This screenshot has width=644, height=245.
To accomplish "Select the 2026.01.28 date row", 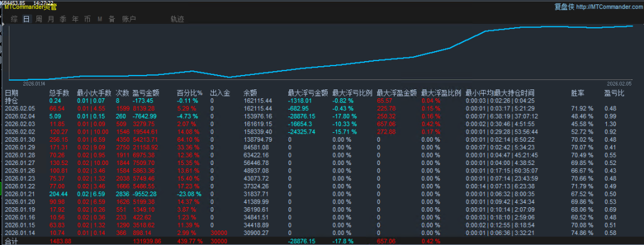I will pos(19,156).
